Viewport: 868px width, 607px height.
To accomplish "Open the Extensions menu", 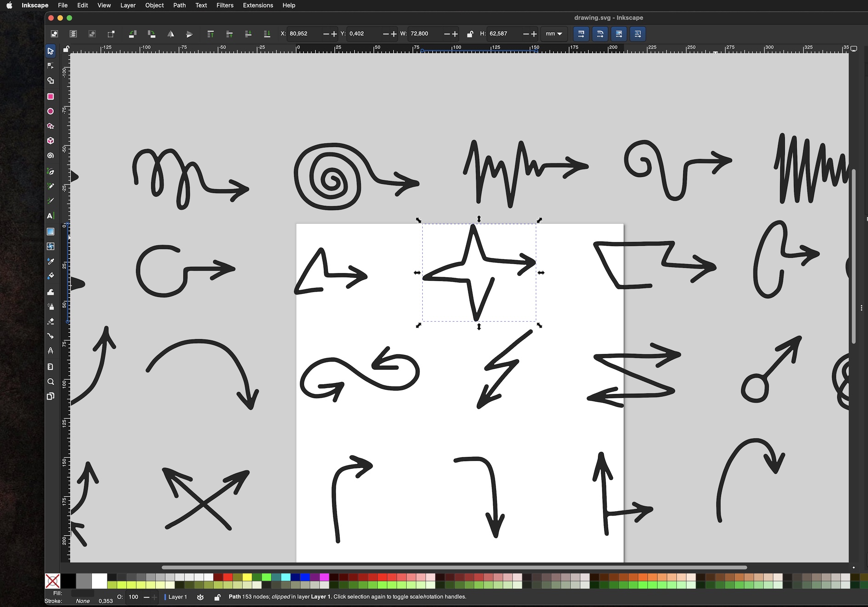I will pyautogui.click(x=258, y=6).
